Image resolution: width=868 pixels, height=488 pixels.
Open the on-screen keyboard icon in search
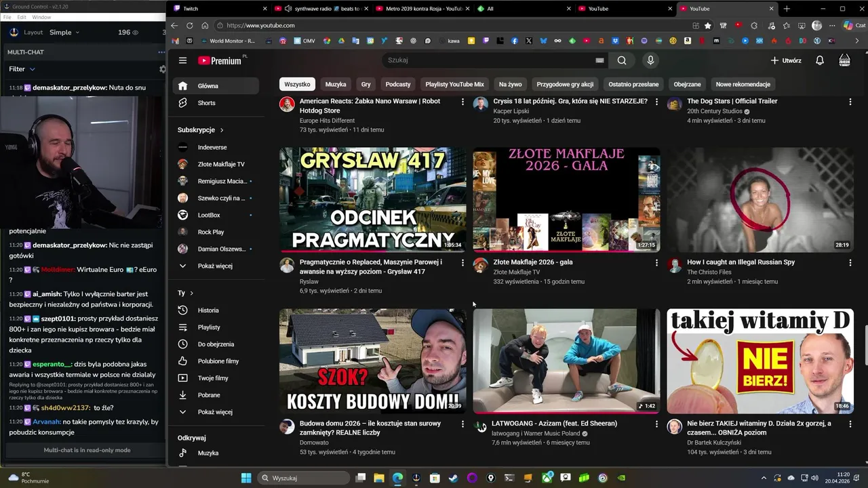(x=599, y=60)
